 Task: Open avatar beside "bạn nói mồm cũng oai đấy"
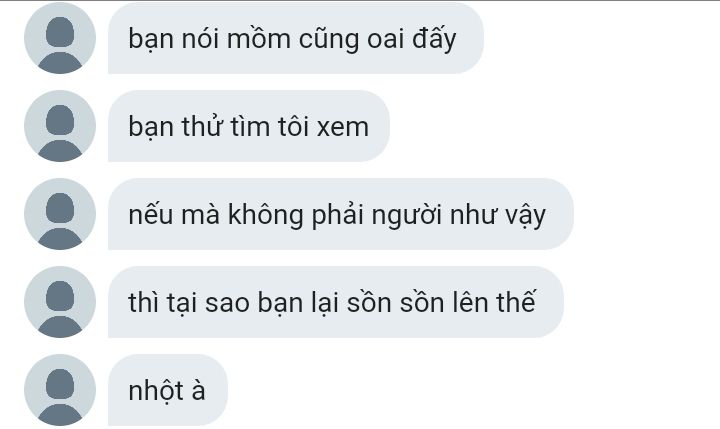coord(60,38)
